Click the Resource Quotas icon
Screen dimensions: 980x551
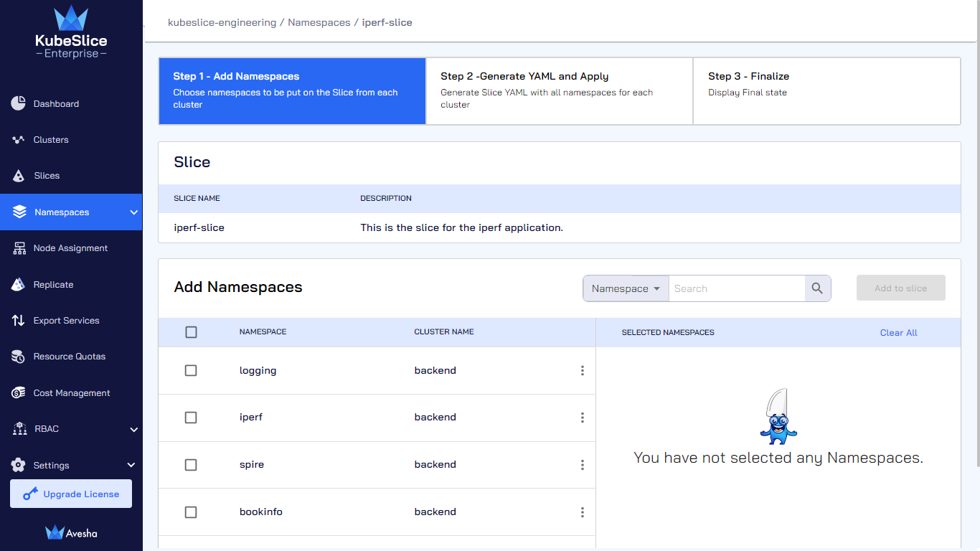click(x=19, y=357)
